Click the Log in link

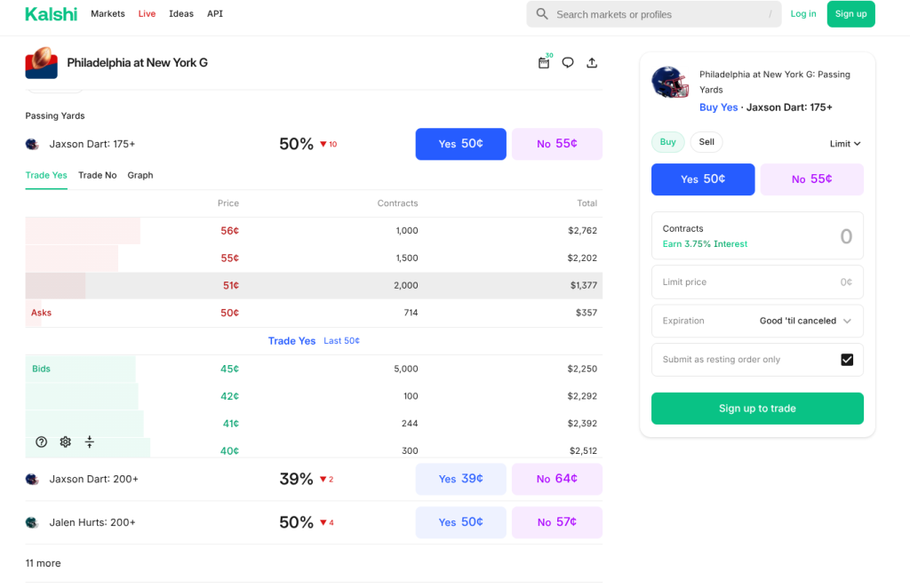[802, 14]
